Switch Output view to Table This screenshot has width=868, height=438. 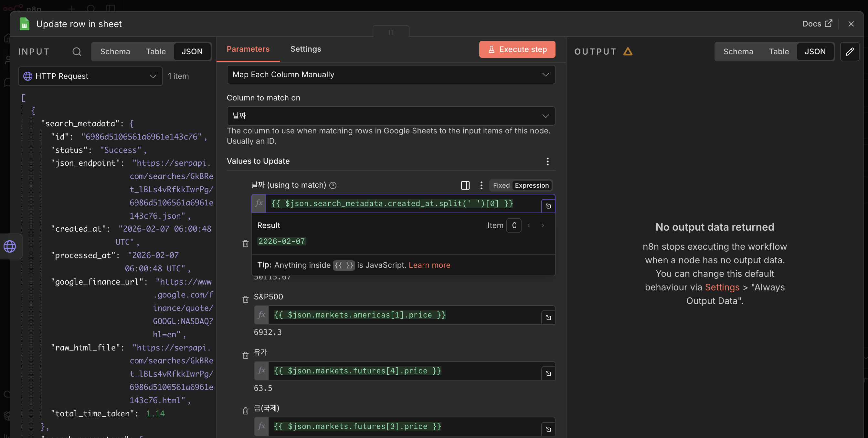pyautogui.click(x=778, y=52)
